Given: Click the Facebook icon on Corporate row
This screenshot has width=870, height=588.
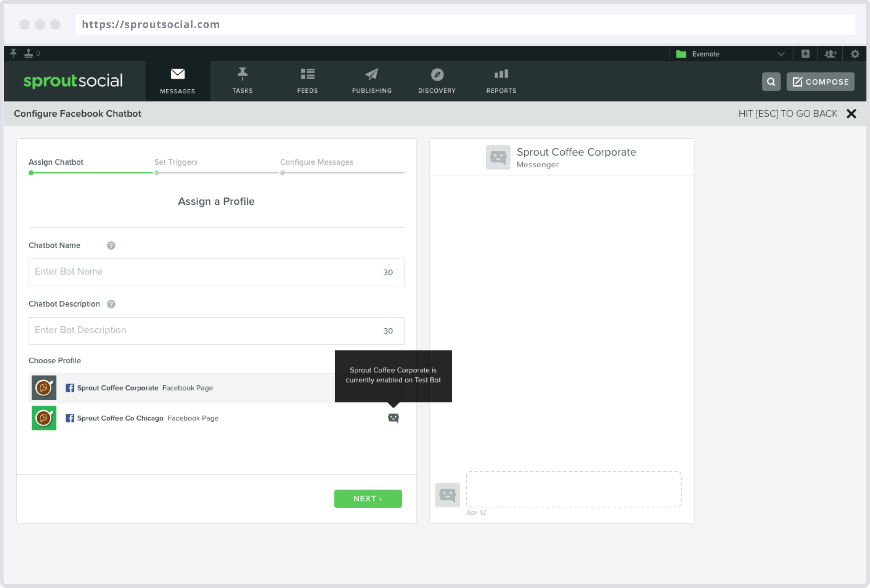Looking at the screenshot, I should click(70, 388).
